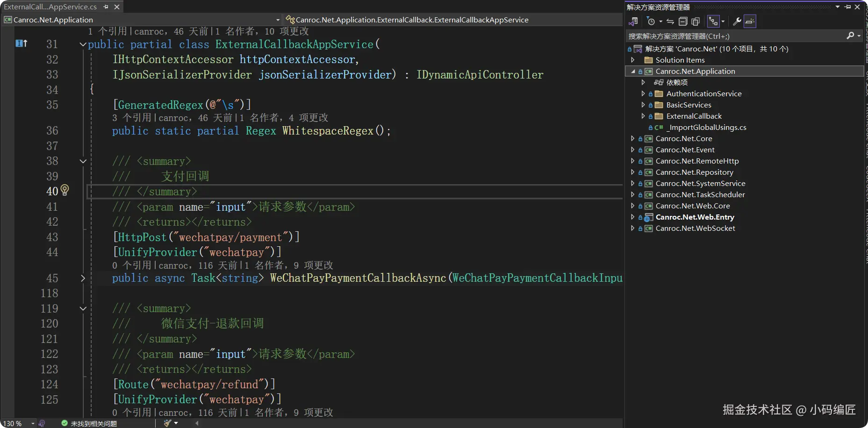Screen dimensions: 868x428
Task: Expand the ExternalCallback folder node
Action: tap(643, 116)
